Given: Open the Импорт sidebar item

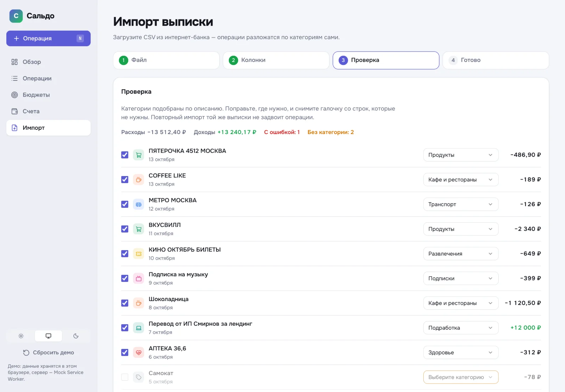Looking at the screenshot, I should point(48,128).
